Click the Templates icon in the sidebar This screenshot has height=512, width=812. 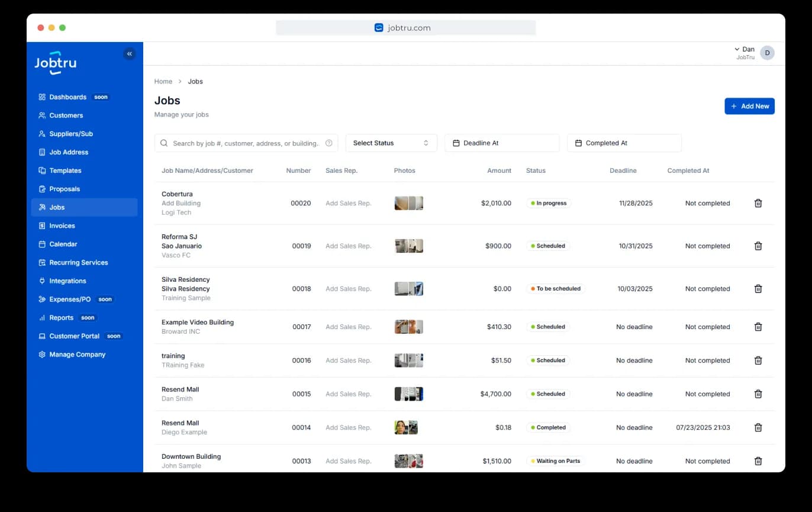pyautogui.click(x=41, y=170)
